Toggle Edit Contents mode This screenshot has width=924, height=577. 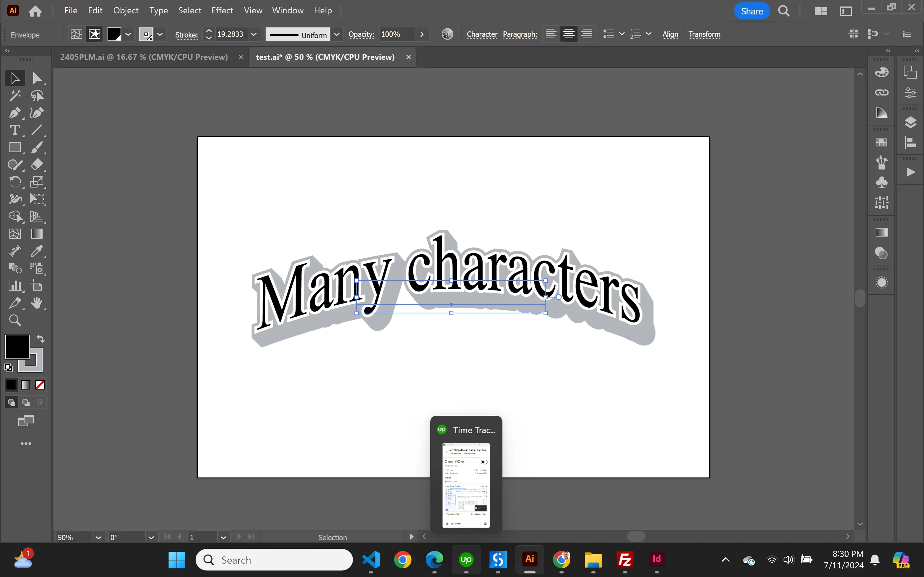coord(94,34)
